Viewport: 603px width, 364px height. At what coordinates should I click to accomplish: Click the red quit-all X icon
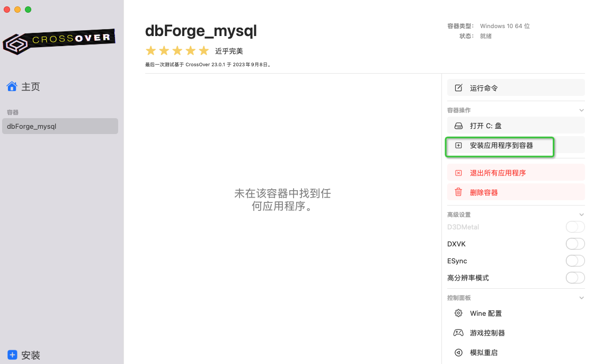458,173
